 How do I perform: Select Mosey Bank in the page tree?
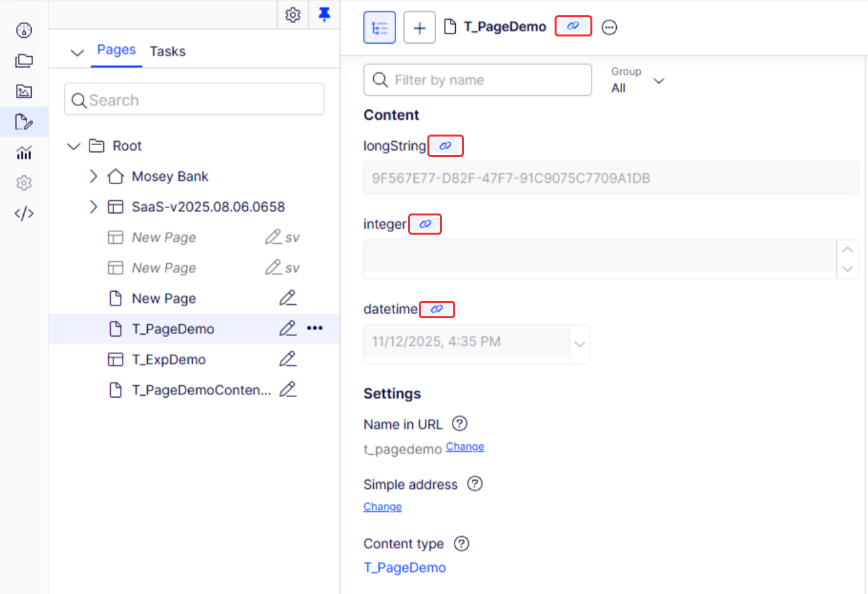click(x=170, y=176)
